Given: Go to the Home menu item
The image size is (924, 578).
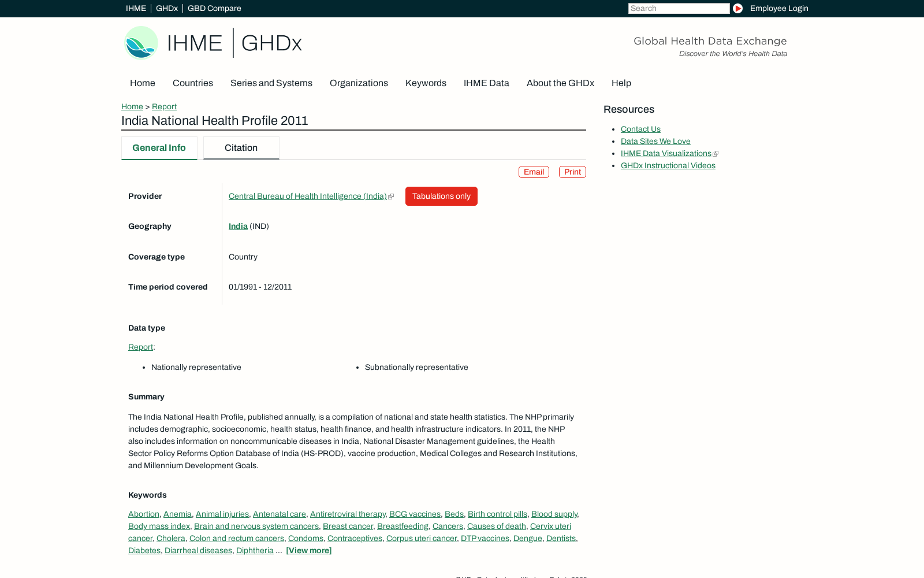Looking at the screenshot, I should tap(143, 83).
